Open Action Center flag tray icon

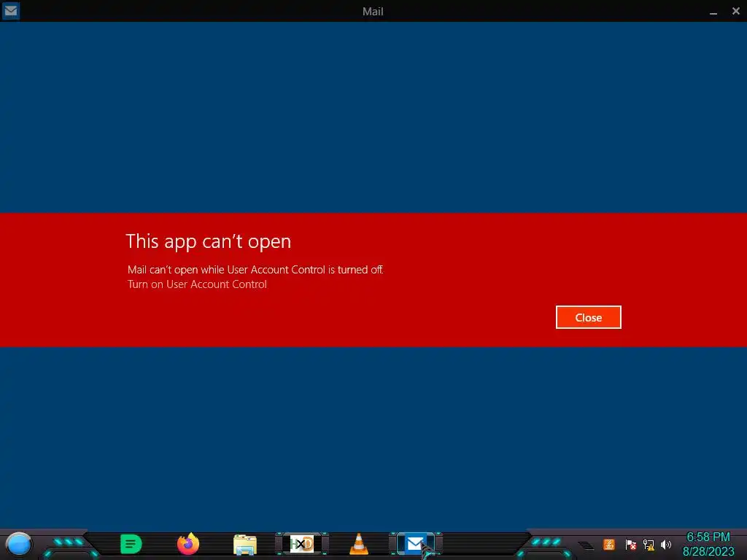click(x=631, y=544)
